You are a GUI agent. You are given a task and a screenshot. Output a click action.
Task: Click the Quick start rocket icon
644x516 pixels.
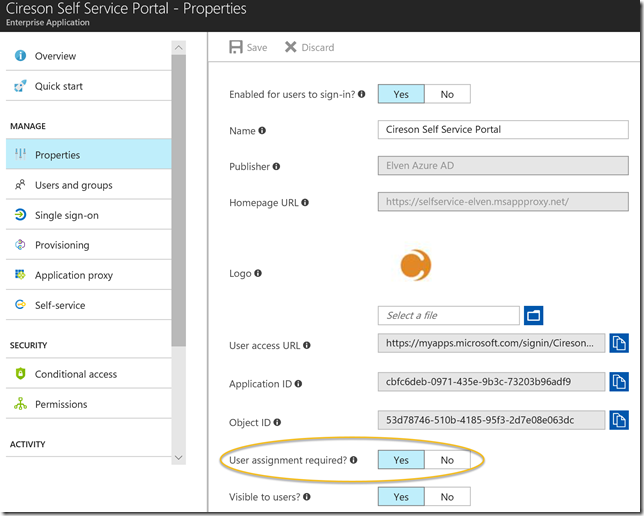20,86
